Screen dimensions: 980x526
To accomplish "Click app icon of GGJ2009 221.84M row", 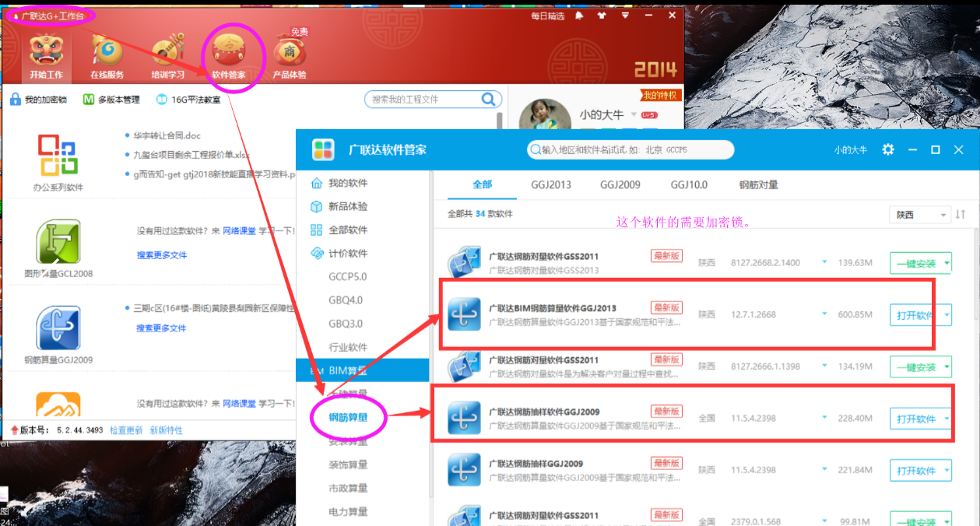I will pos(464,470).
